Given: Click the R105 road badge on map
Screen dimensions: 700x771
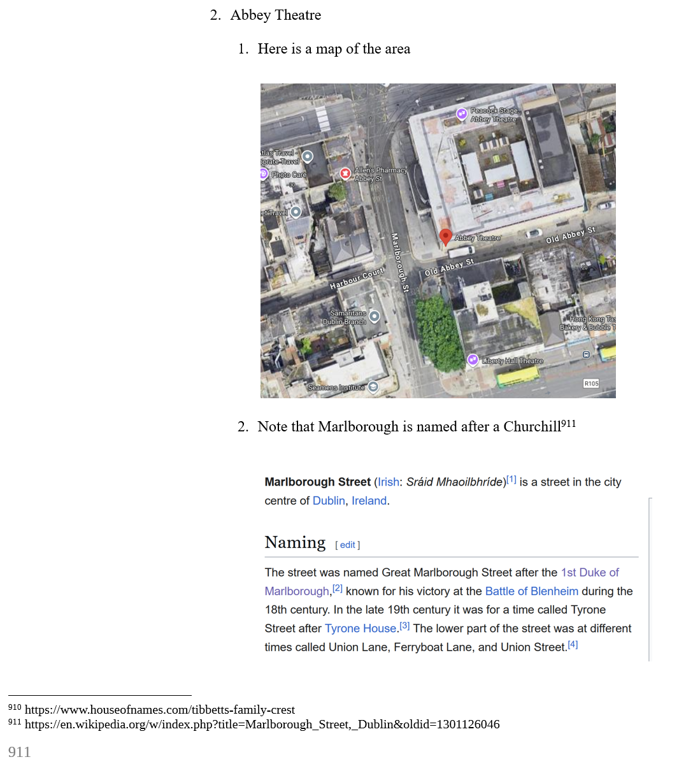Looking at the screenshot, I should (x=591, y=383).
